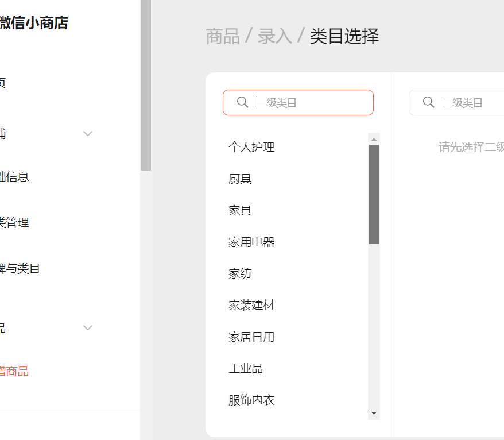Select the 家用电器 category

click(x=251, y=242)
